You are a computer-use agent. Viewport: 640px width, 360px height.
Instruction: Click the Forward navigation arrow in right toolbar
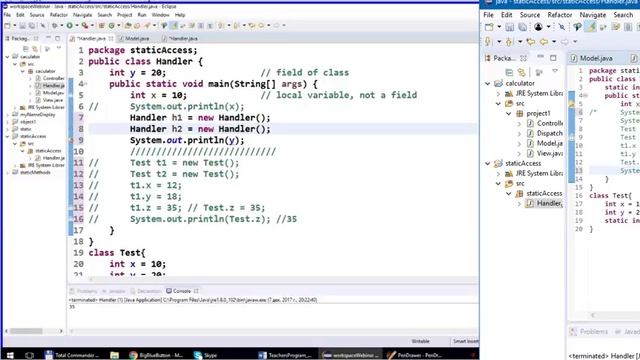point(565,42)
